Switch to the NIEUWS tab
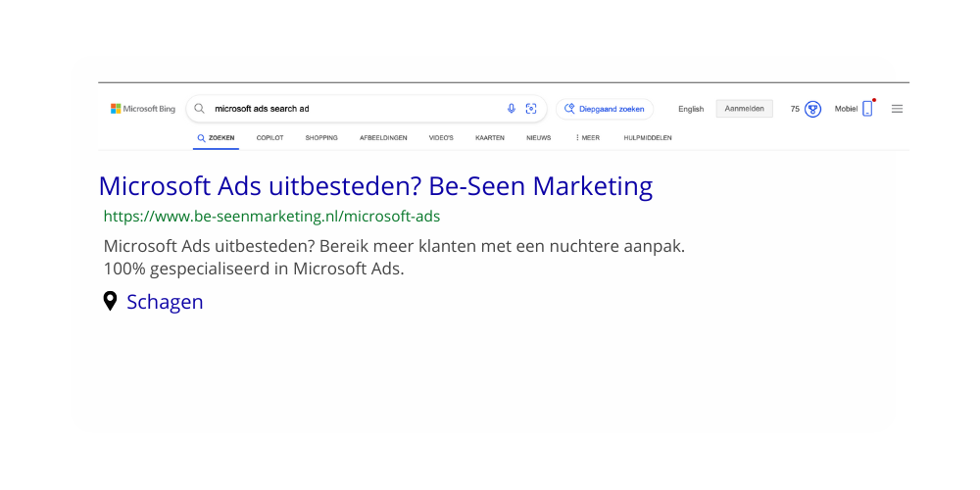The image size is (980, 490). coord(539,138)
